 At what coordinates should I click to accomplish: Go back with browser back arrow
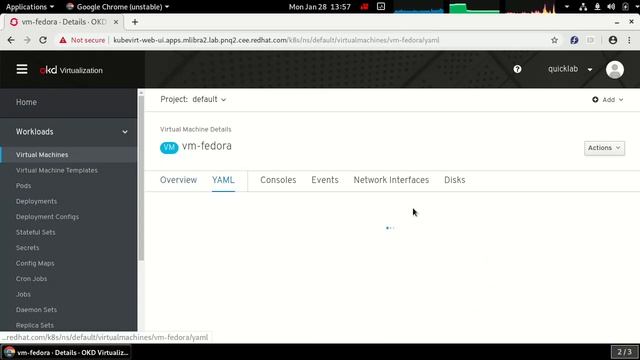tap(11, 40)
